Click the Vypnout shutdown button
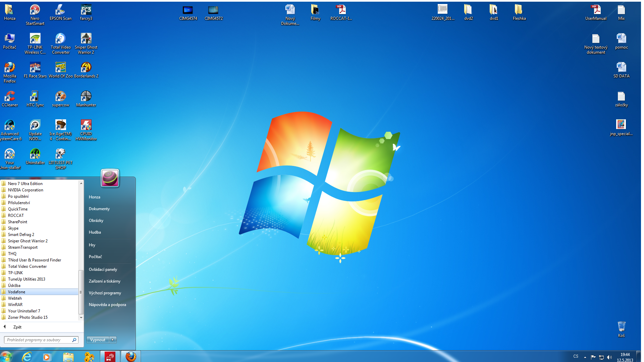The image size is (644, 362). (x=98, y=340)
